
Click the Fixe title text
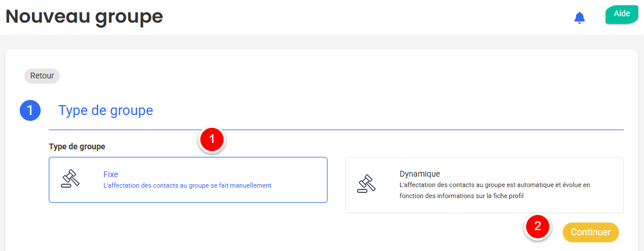coord(111,174)
